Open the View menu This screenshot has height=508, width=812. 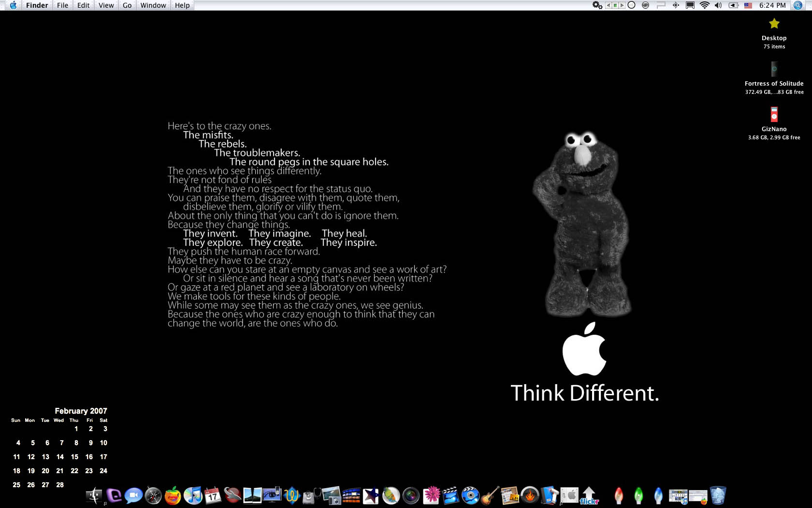coord(106,5)
